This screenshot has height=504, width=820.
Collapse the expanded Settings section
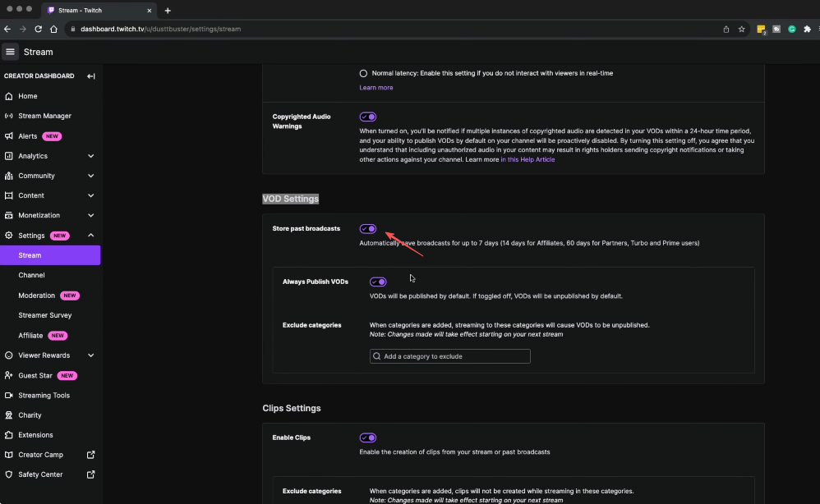pos(33,235)
